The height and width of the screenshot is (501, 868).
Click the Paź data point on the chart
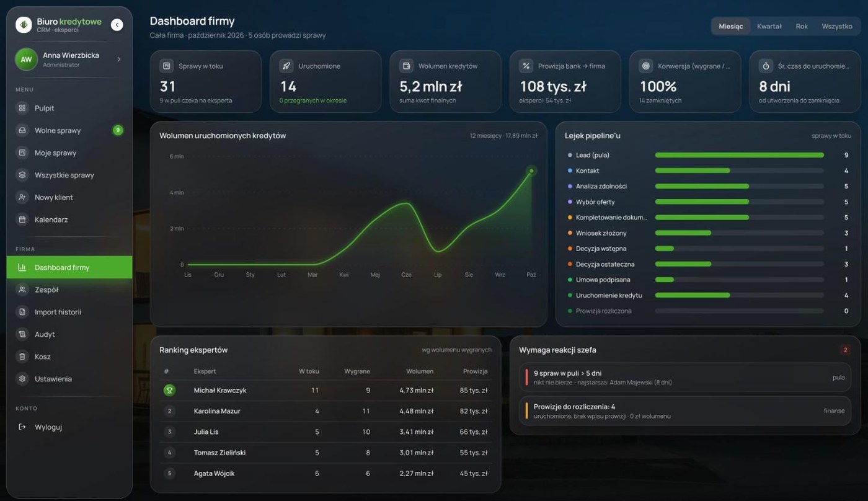531,171
